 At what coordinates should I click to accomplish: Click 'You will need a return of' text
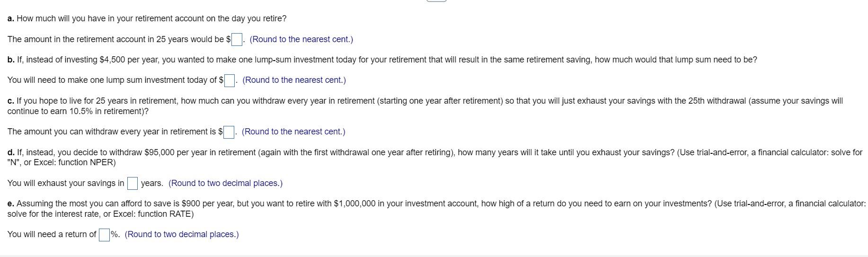tap(52, 234)
